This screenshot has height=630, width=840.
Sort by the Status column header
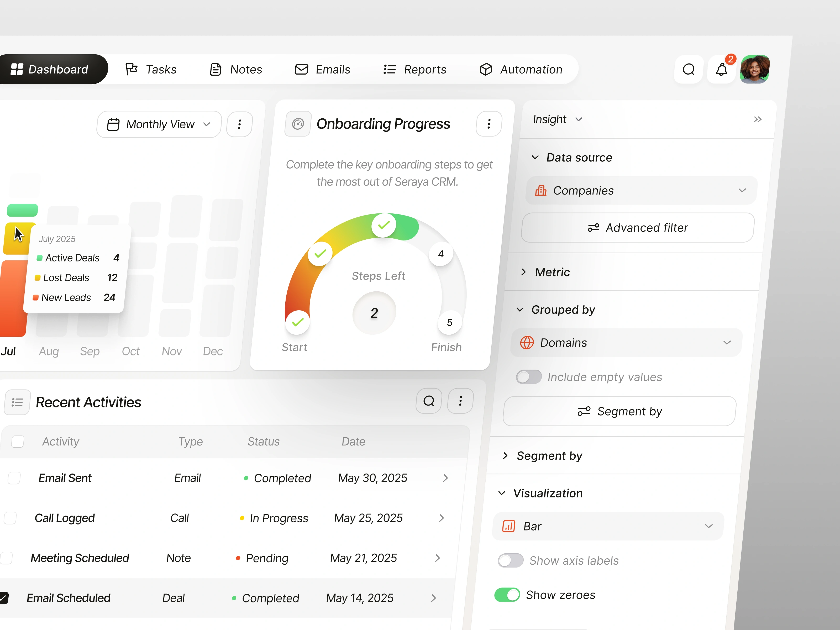click(264, 441)
